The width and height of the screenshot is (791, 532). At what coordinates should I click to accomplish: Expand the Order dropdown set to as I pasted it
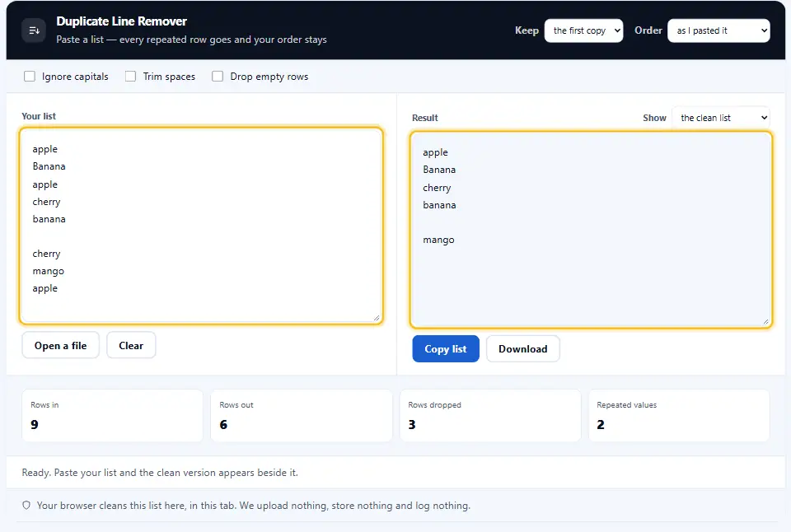(x=718, y=30)
